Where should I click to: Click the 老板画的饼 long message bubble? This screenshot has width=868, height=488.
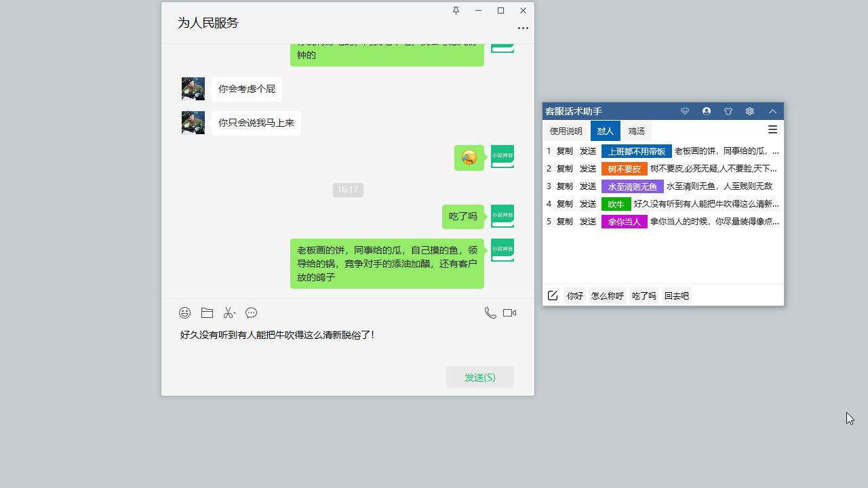click(387, 264)
